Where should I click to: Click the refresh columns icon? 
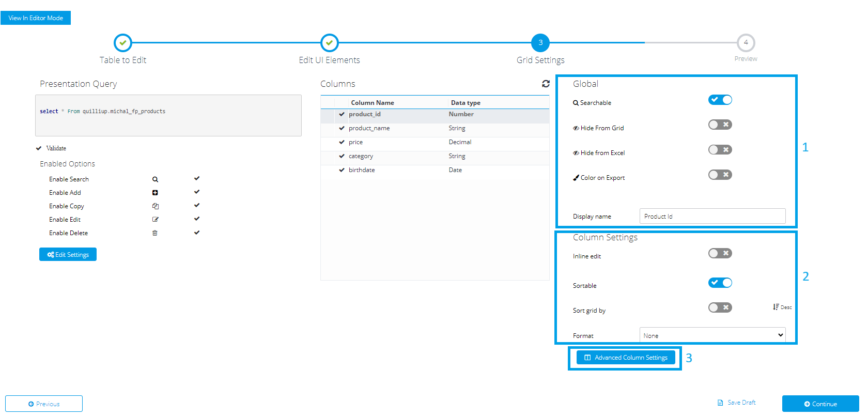pyautogui.click(x=546, y=84)
